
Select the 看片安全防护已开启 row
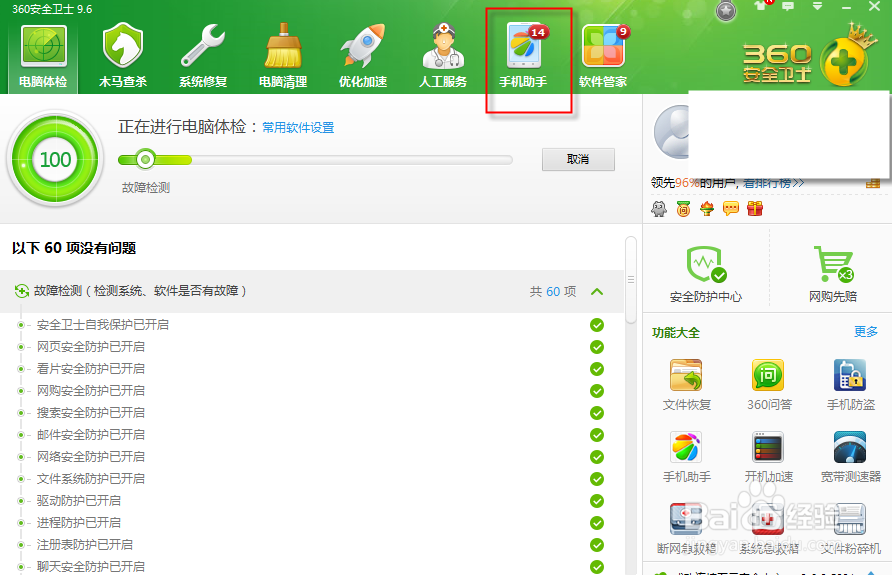point(312,369)
